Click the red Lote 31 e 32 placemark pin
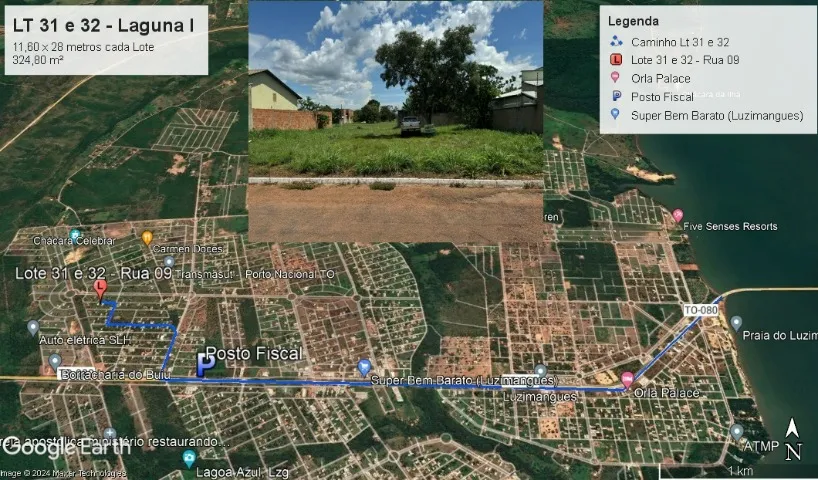 pyautogui.click(x=99, y=289)
